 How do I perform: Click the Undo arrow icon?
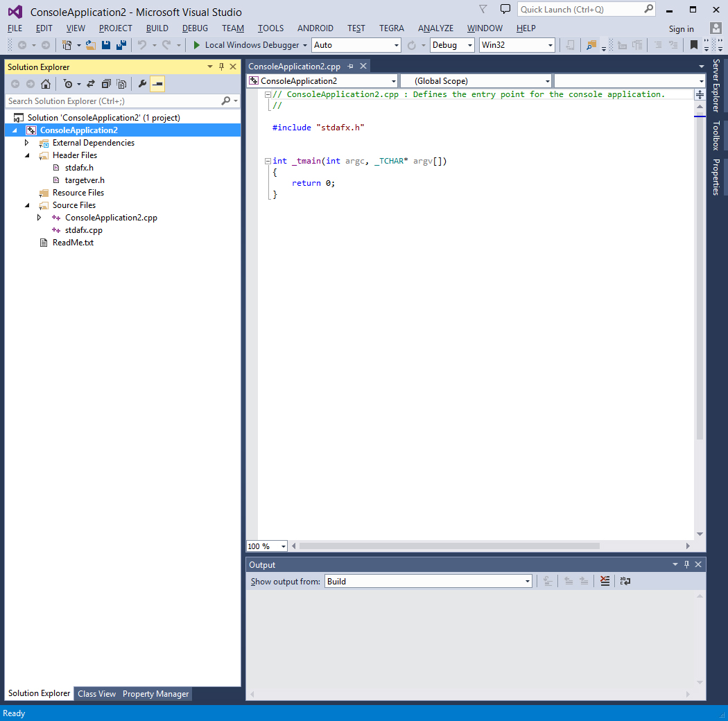pos(142,45)
